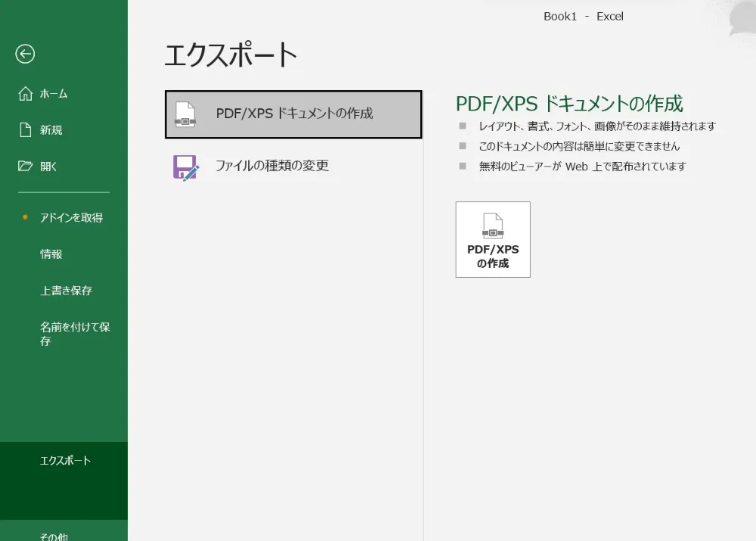Click the PDF/XPS document icon in list
The width and height of the screenshot is (756, 541).
pos(185,114)
